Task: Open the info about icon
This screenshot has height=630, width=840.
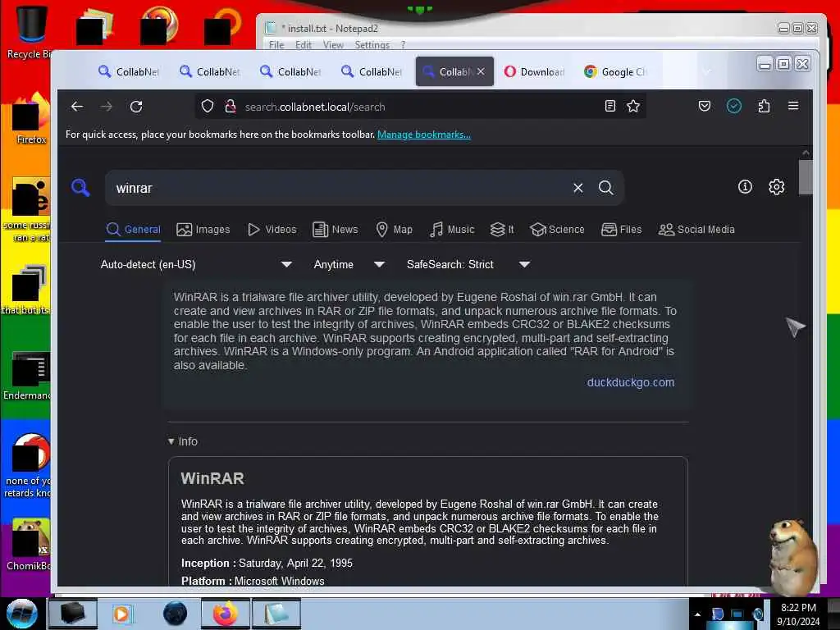Action: 745,187
